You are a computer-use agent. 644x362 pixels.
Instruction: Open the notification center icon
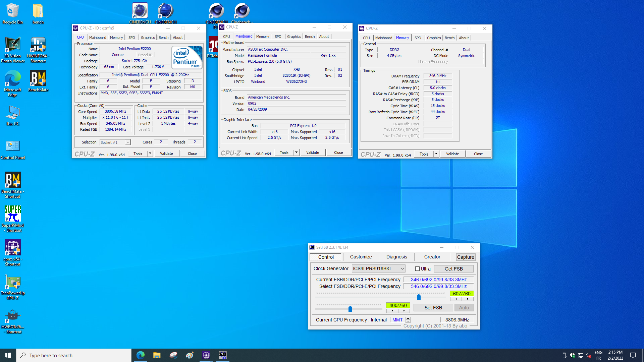[x=633, y=355]
